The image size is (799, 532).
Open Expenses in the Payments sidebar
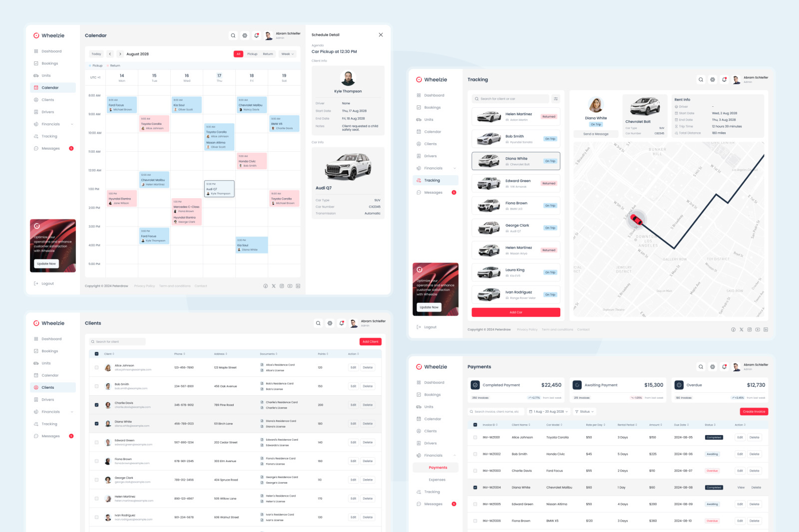(x=437, y=480)
